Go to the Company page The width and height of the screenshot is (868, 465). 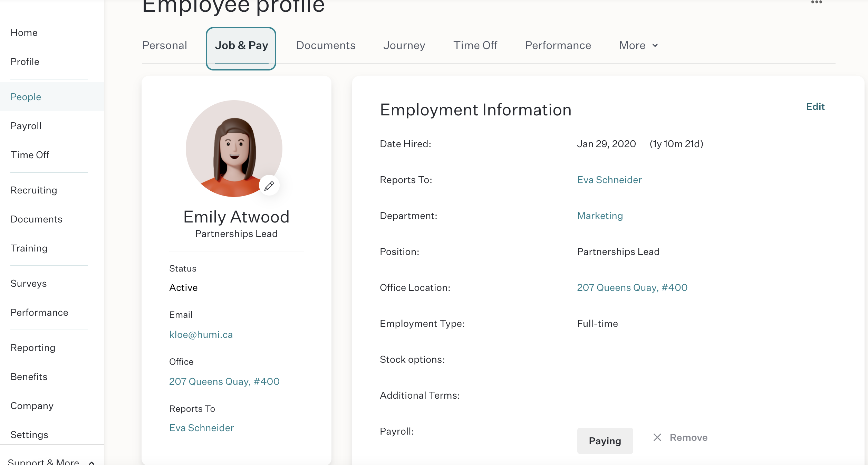[x=32, y=406]
